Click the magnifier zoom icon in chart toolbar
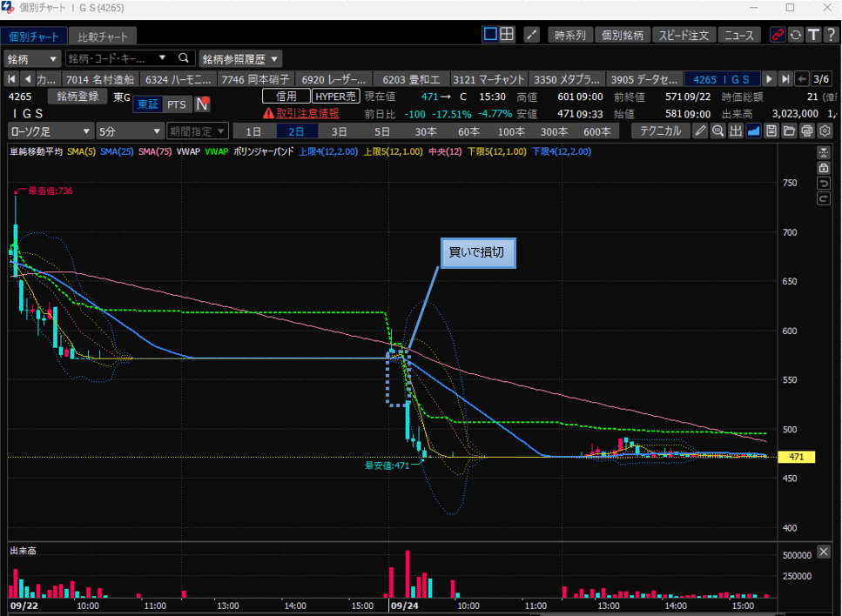Viewport: 842px width, 616px height. click(718, 131)
